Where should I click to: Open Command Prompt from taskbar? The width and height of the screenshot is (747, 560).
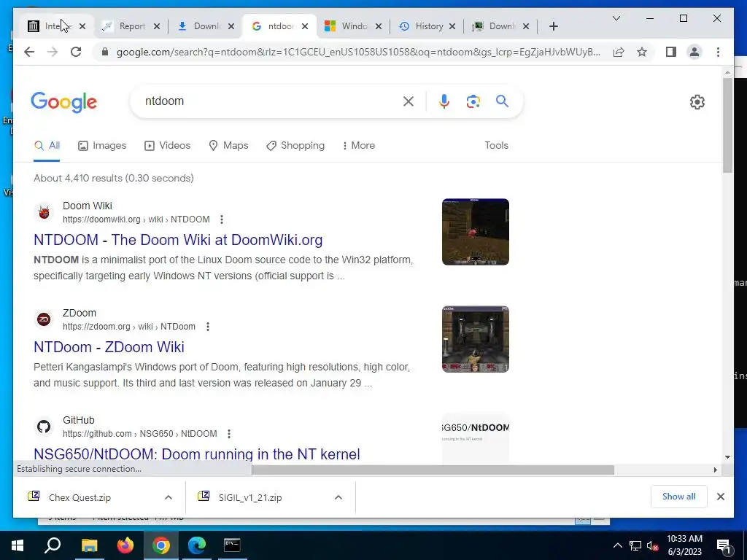232,545
